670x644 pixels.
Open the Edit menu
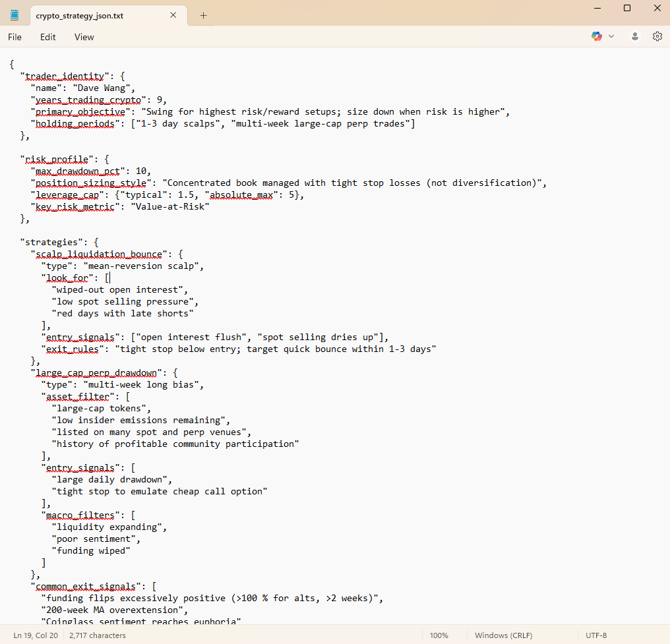(x=48, y=37)
